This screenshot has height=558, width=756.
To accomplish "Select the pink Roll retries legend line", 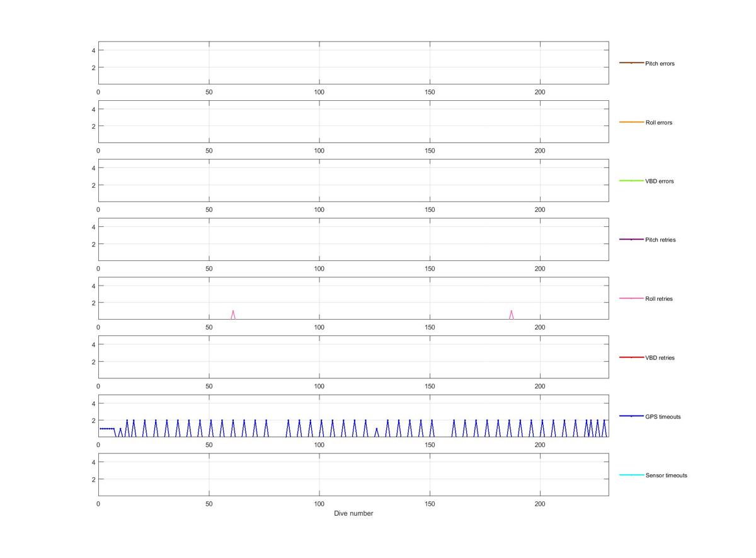I will [x=631, y=298].
